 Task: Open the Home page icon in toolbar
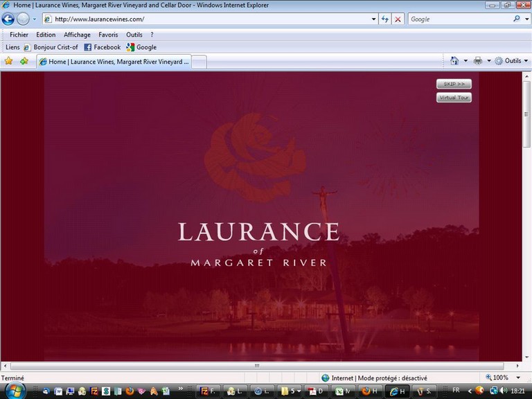(454, 61)
